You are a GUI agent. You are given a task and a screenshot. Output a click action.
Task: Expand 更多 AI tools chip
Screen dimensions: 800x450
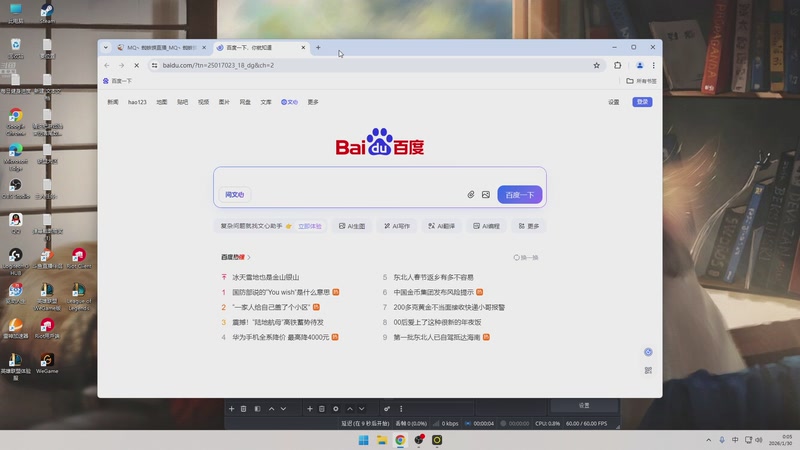(529, 226)
